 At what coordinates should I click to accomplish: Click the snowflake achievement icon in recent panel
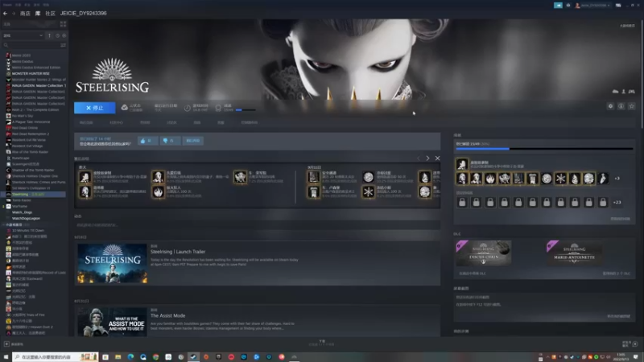(369, 191)
